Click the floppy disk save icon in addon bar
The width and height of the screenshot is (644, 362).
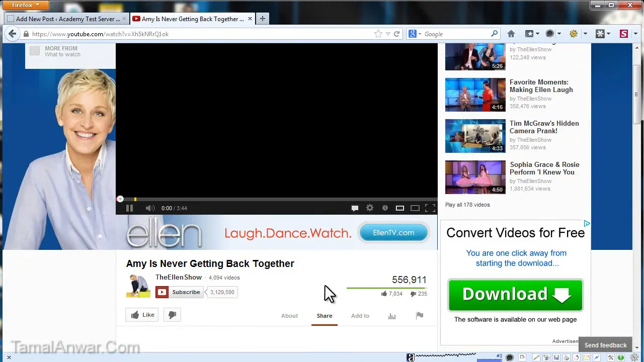click(556, 357)
